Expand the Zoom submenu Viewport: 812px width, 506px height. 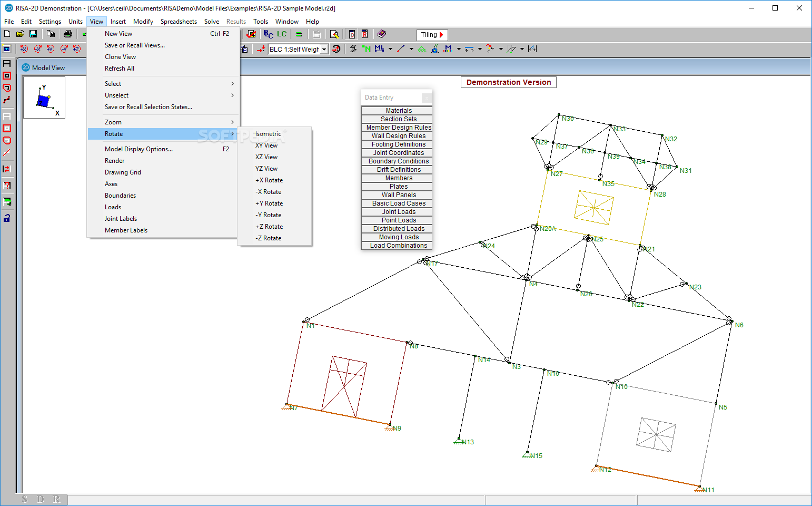(x=163, y=122)
